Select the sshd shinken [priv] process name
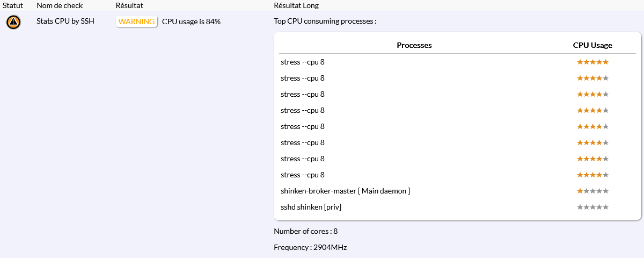The width and height of the screenshot is (644, 258). pos(311,207)
